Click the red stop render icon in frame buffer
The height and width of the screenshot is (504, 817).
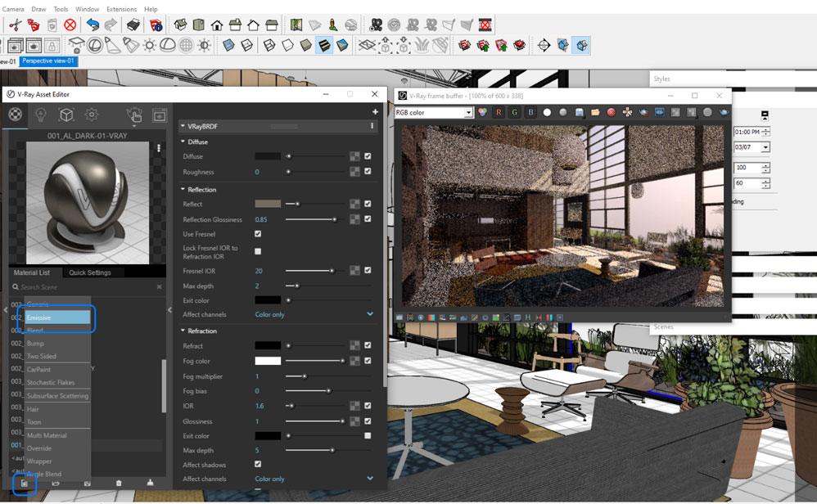tap(611, 112)
